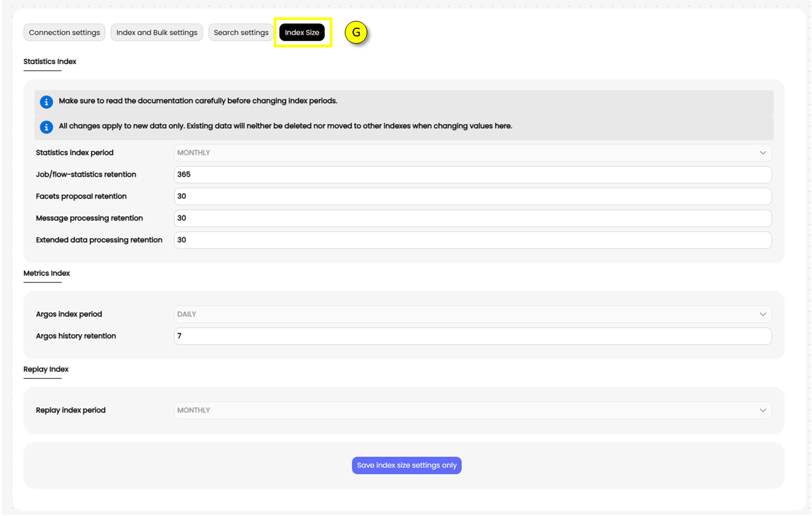Image resolution: width=812 pixels, height=516 pixels.
Task: Expand the Replay index period dropdown
Action: click(472, 410)
